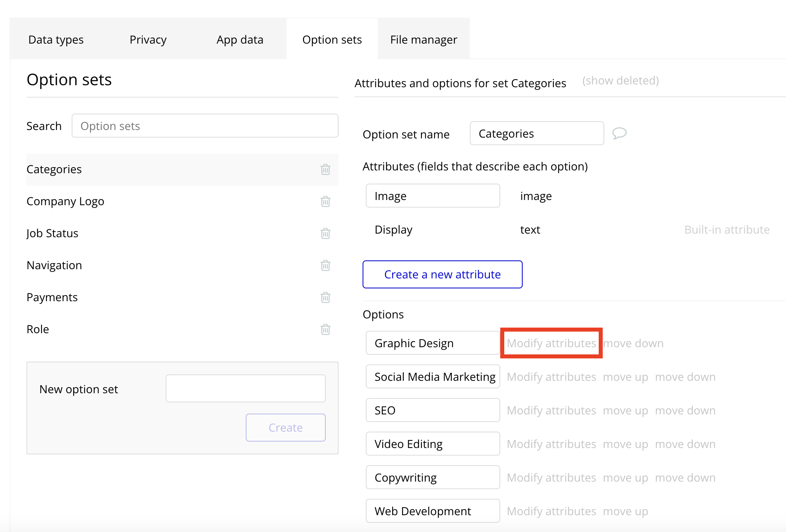Open comment bubble for option set name
This screenshot has height=532, width=786.
click(619, 133)
